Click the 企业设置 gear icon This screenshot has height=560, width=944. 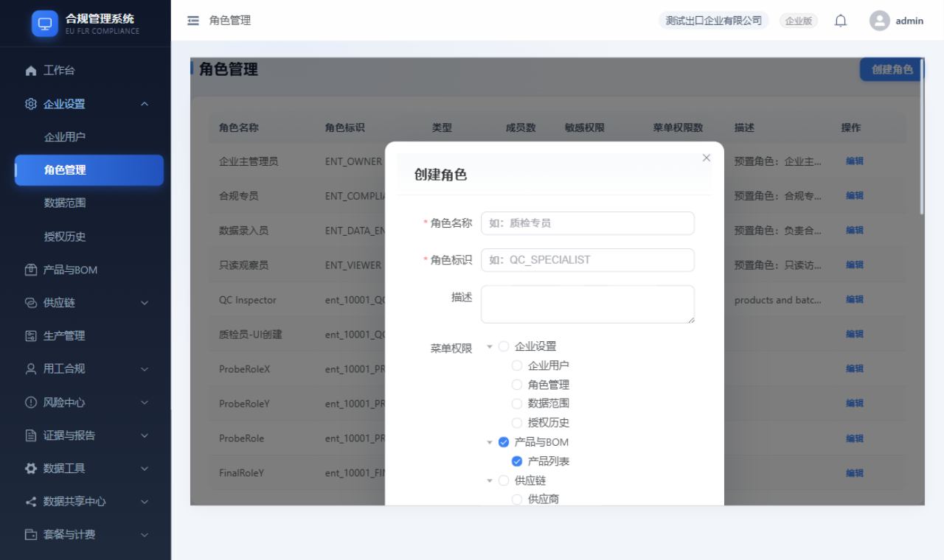pos(30,104)
